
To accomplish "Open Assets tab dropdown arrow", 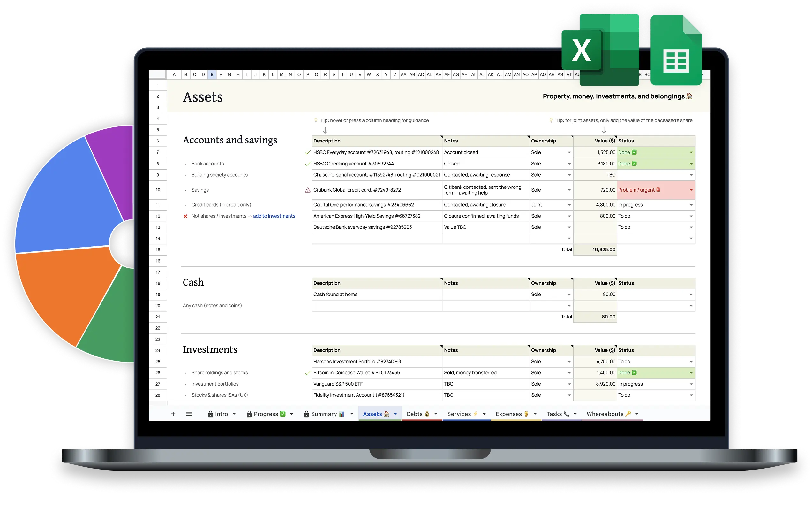I will pyautogui.click(x=395, y=414).
